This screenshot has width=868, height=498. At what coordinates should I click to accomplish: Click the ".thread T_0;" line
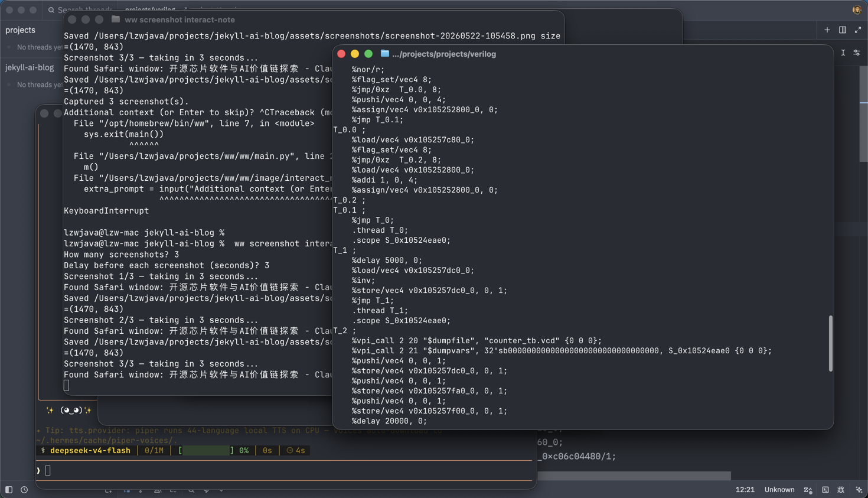pyautogui.click(x=380, y=230)
